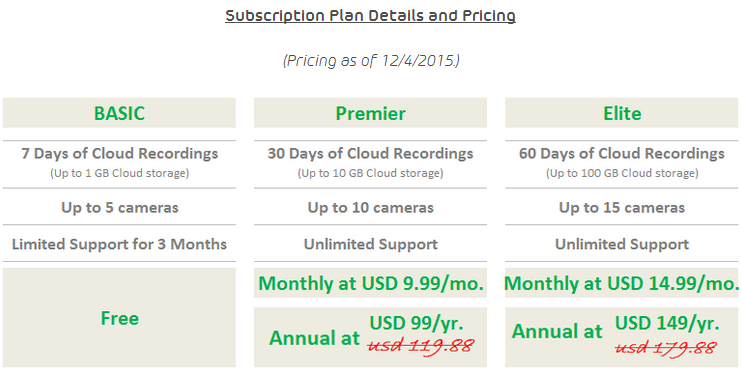
Task: Click the Subscription Plan Details and Pricing heading
Action: click(370, 16)
